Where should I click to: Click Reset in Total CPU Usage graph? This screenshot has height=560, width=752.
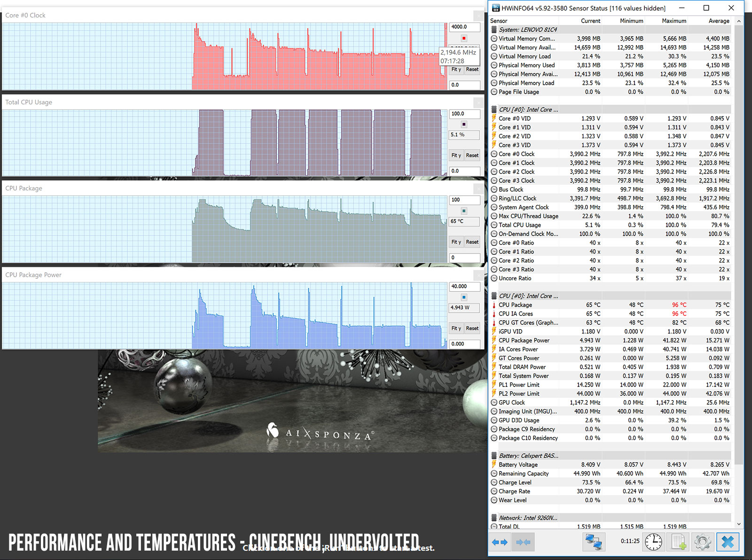click(472, 156)
